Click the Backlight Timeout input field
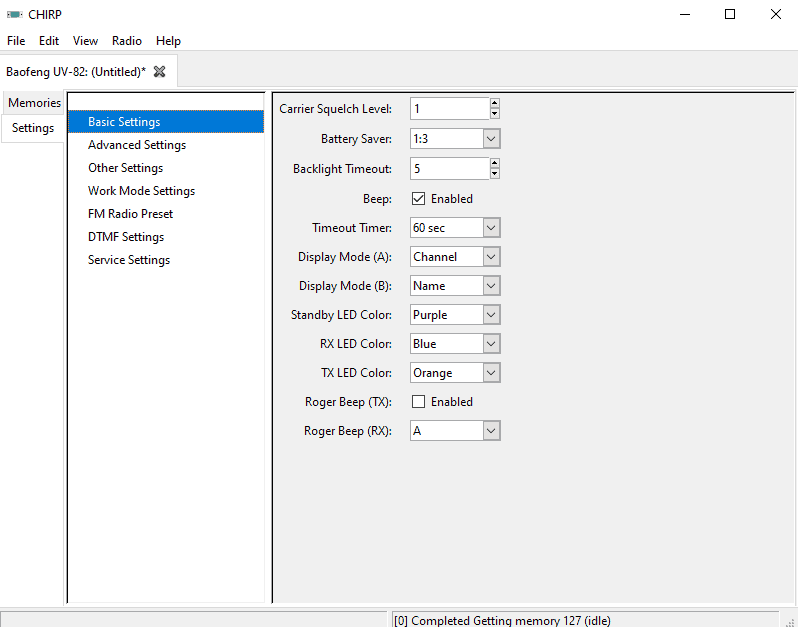Image resolution: width=798 pixels, height=627 pixels. [450, 168]
